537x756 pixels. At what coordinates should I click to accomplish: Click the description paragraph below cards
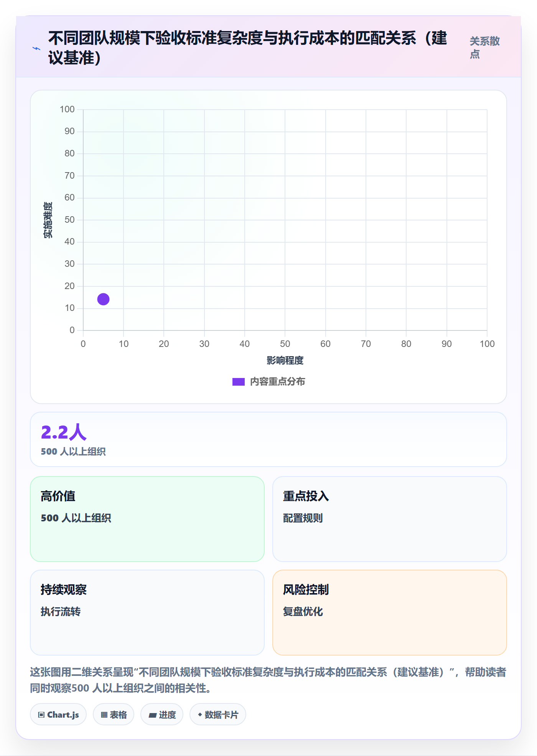268,680
